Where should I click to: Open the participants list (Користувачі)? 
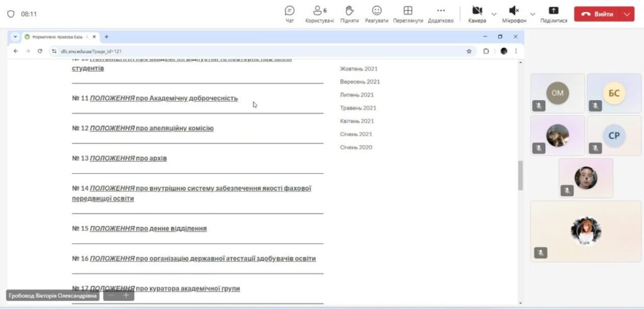coord(320,11)
